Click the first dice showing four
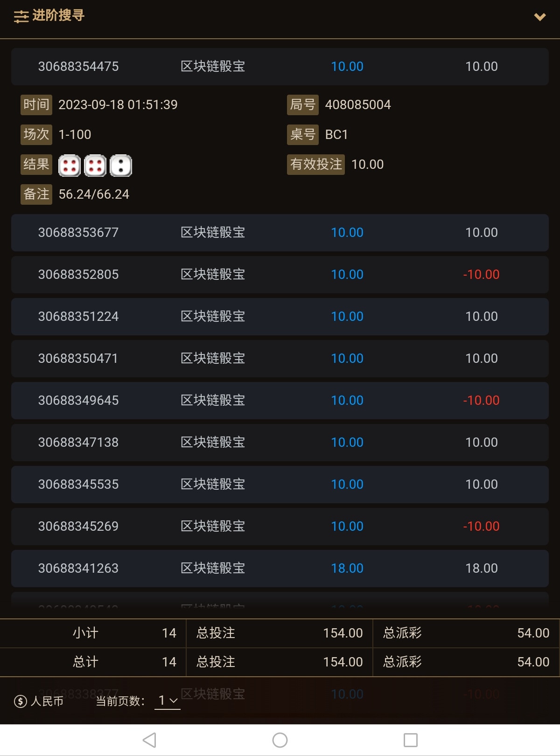This screenshot has height=756, width=560. pyautogui.click(x=70, y=166)
